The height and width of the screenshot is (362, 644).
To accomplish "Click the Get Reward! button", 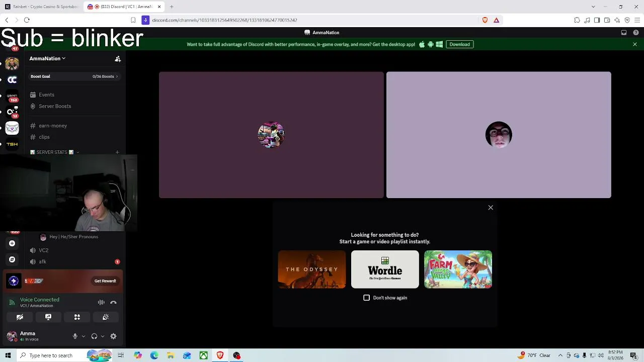I will coord(105,281).
